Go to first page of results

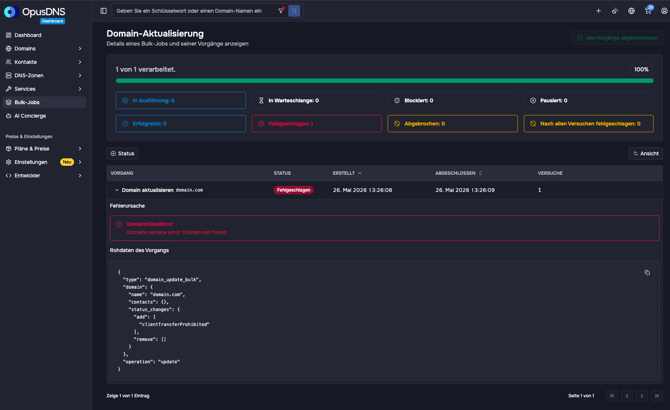pyautogui.click(x=612, y=396)
